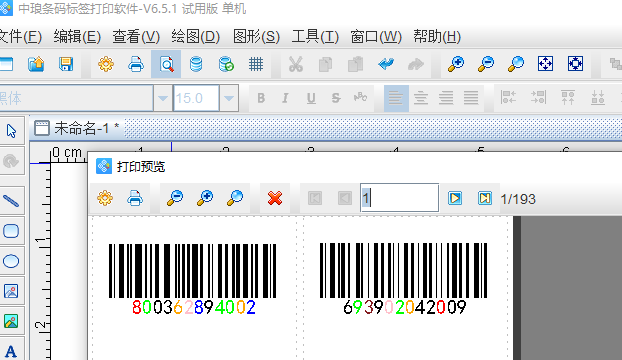
Task: Click the align objects top icon
Action: (x=568, y=98)
